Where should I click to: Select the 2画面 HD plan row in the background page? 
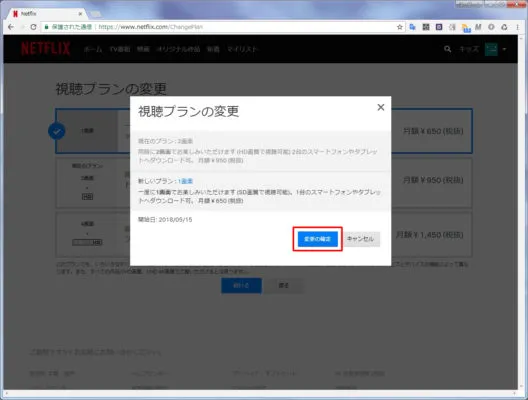[x=264, y=183]
